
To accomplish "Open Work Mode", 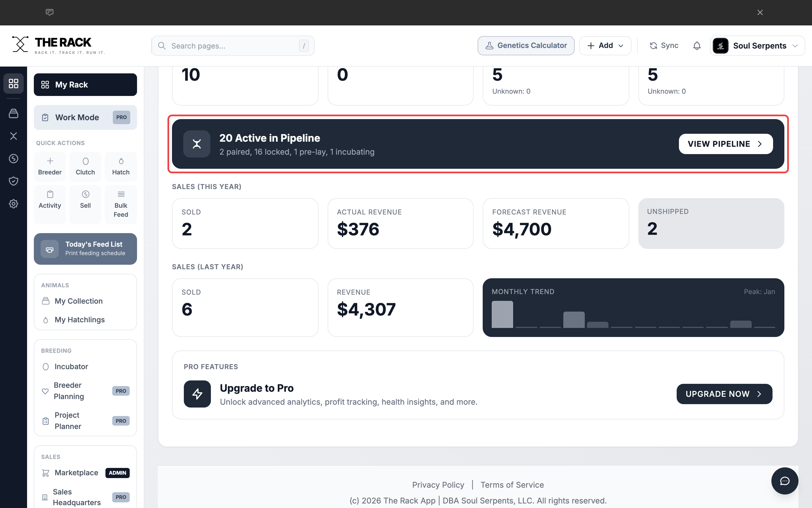I will 85,117.
